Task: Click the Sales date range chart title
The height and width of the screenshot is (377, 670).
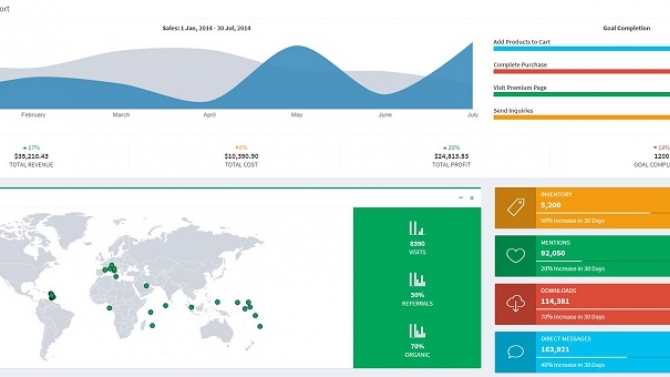Action: pos(206,28)
